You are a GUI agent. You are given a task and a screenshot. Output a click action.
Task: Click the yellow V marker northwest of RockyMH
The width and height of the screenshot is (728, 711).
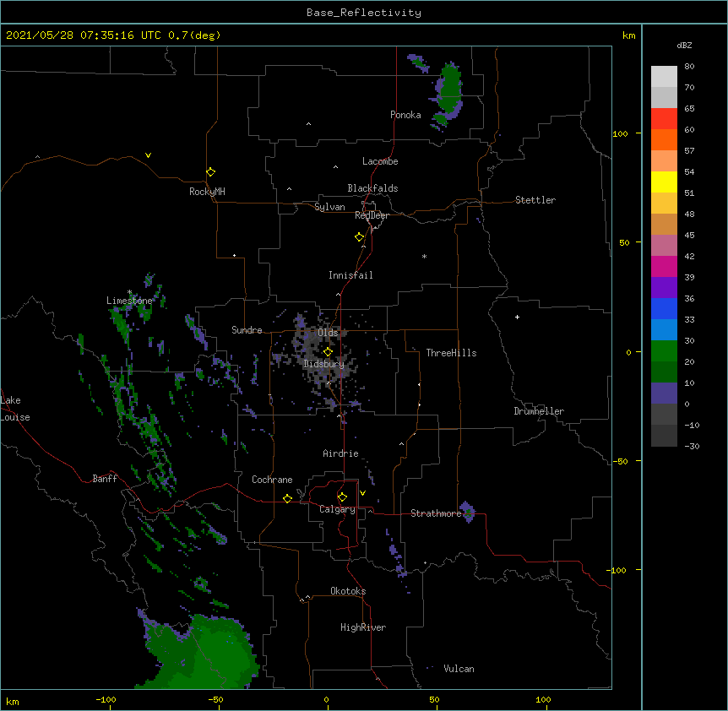(x=148, y=155)
